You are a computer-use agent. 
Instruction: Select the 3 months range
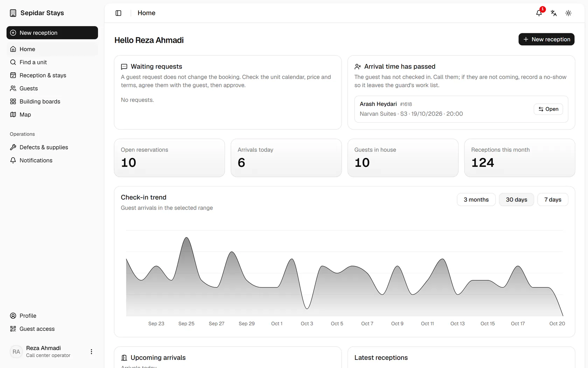[476, 199]
